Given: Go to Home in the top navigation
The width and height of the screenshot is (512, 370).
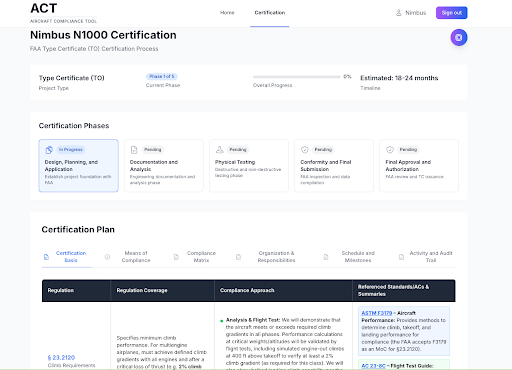Looking at the screenshot, I should [227, 13].
